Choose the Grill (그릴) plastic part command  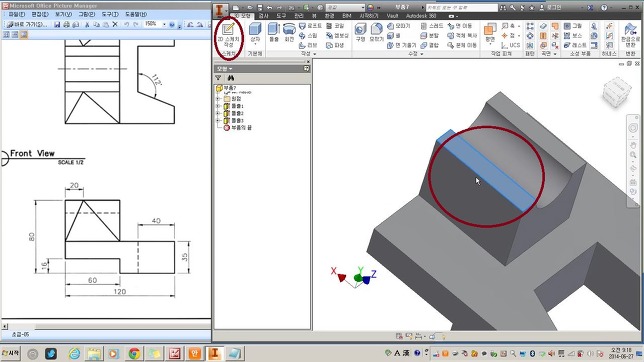(x=573, y=26)
